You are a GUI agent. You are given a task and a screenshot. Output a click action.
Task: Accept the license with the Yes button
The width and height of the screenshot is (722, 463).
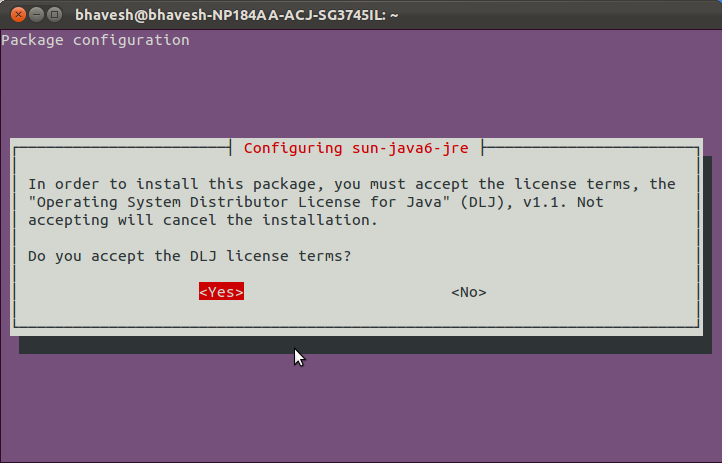[x=221, y=292]
